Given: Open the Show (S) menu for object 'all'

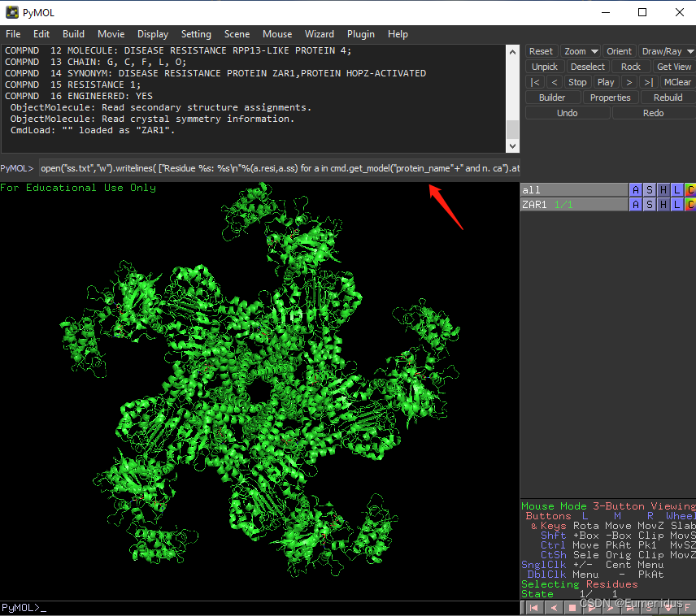Looking at the screenshot, I should pos(650,190).
